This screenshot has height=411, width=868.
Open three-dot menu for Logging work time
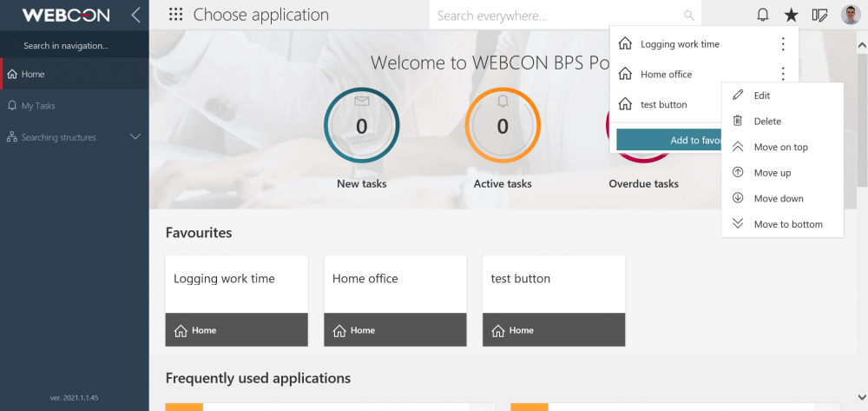[783, 43]
